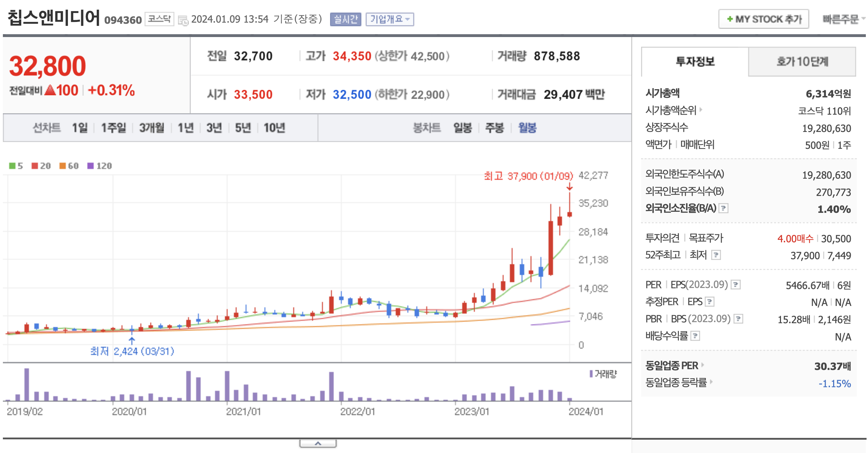Click the red 20-period moving average swatch

[35, 166]
